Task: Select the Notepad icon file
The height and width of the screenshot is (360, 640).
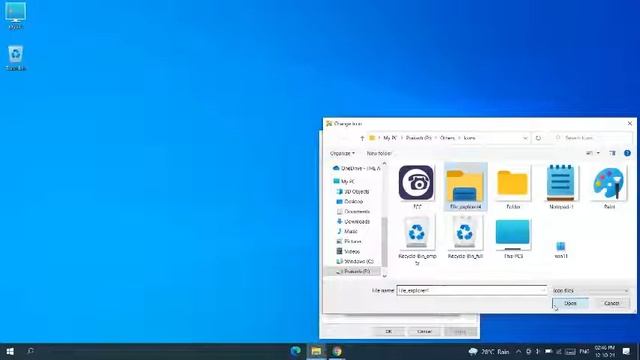Action: (x=561, y=187)
